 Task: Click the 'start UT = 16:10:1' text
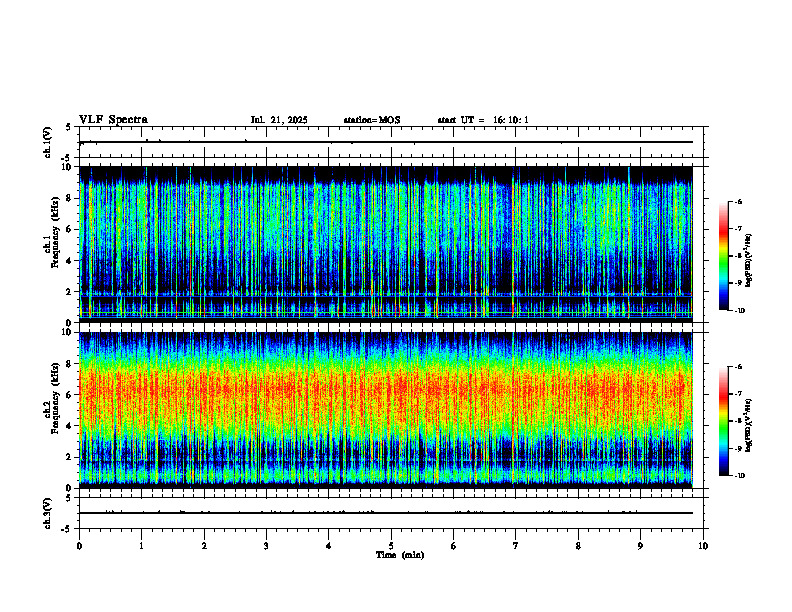pos(483,120)
